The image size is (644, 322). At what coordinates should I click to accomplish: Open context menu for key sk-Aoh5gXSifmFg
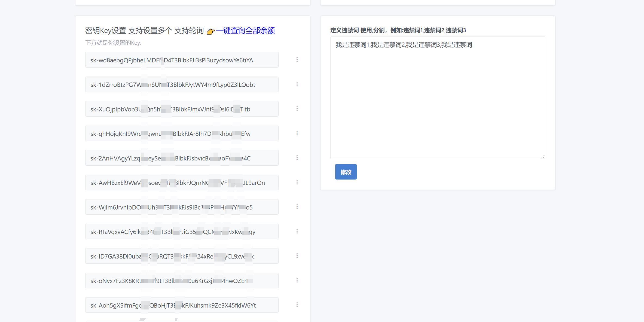click(297, 305)
